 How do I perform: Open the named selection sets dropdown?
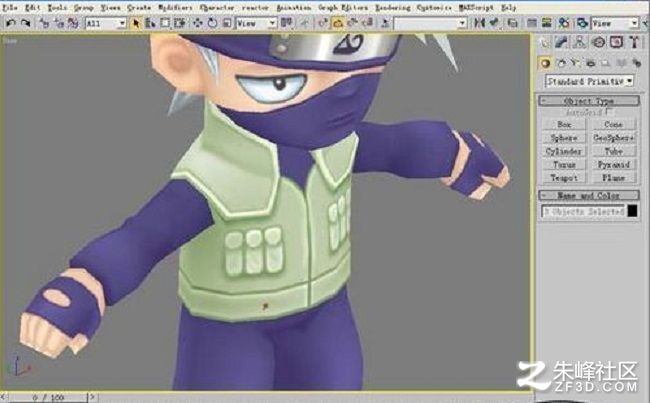[x=431, y=24]
